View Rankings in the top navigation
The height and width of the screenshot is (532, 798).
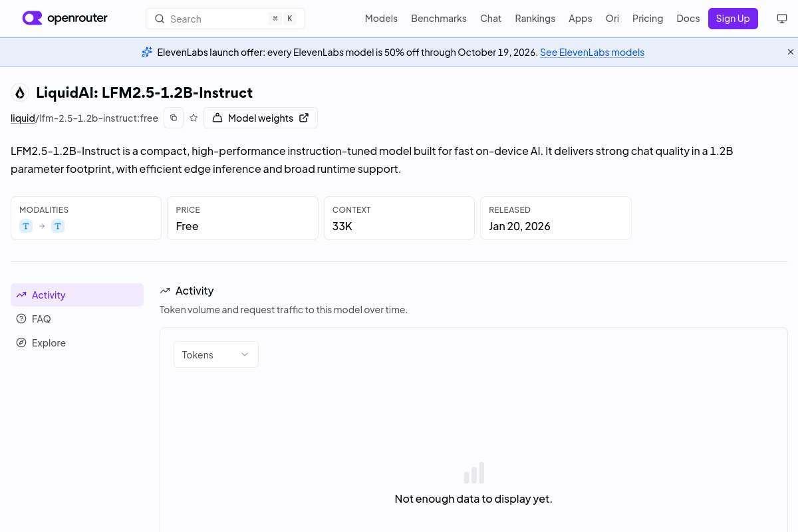[x=535, y=19]
